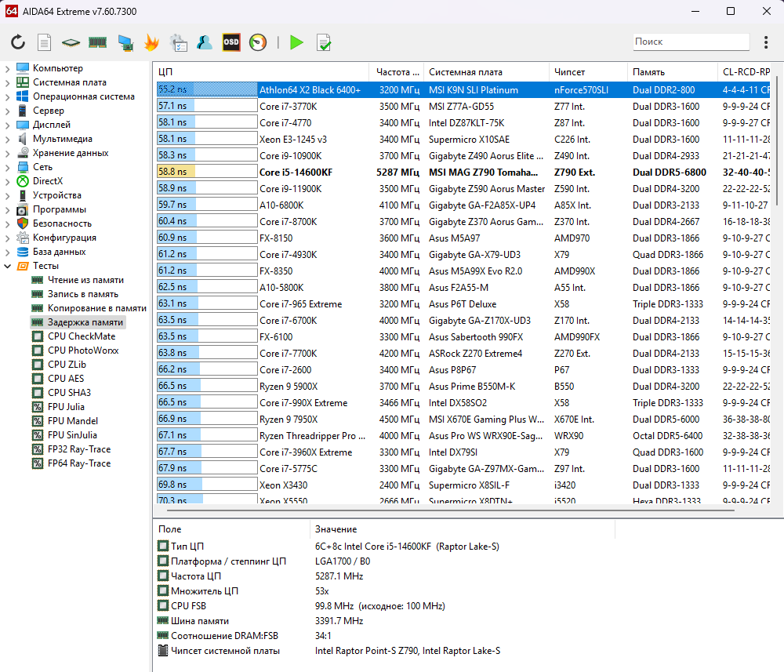Open the CPU ZLib benchmark
784x672 pixels.
67,365
